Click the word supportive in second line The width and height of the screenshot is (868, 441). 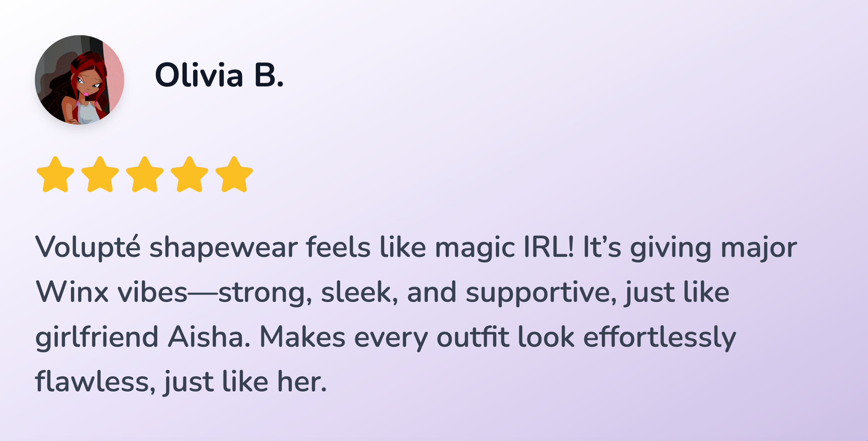[x=541, y=293]
